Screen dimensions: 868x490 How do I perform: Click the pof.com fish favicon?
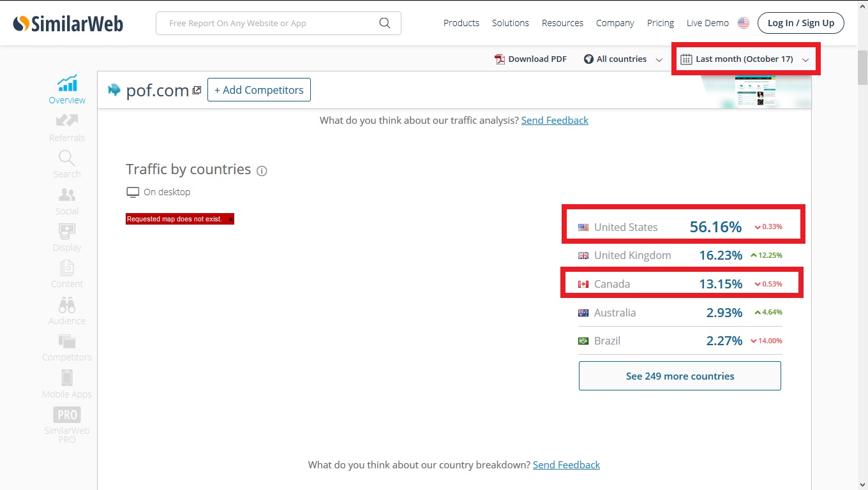(x=114, y=90)
